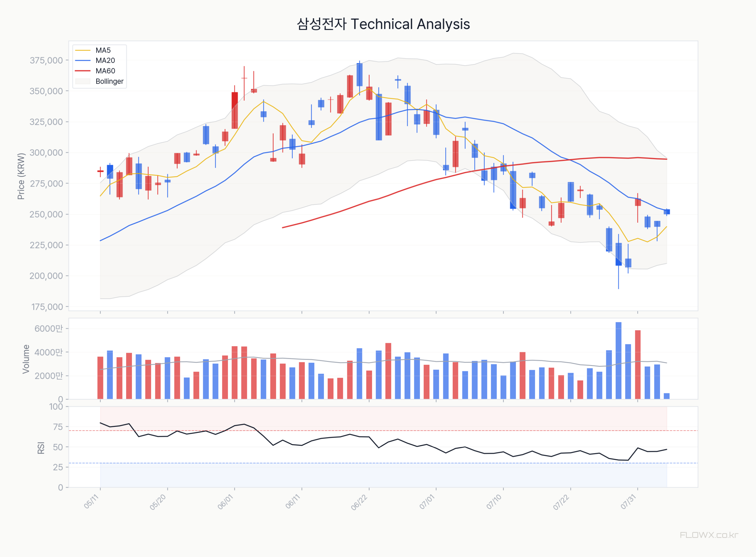
Task: Click the 2000만 volume axis label
Action: point(49,376)
